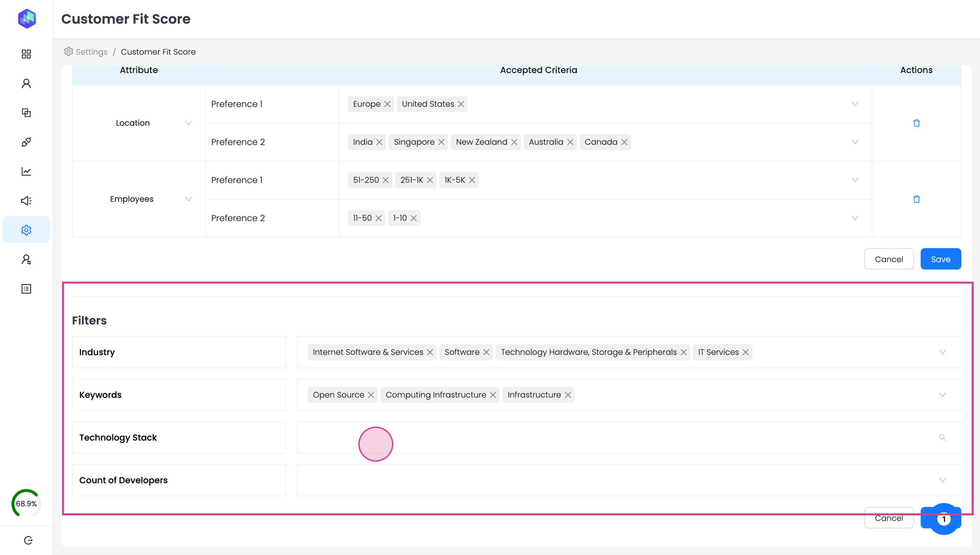Image resolution: width=980 pixels, height=555 pixels.
Task: Expand the Location attribute dropdown
Action: point(188,123)
